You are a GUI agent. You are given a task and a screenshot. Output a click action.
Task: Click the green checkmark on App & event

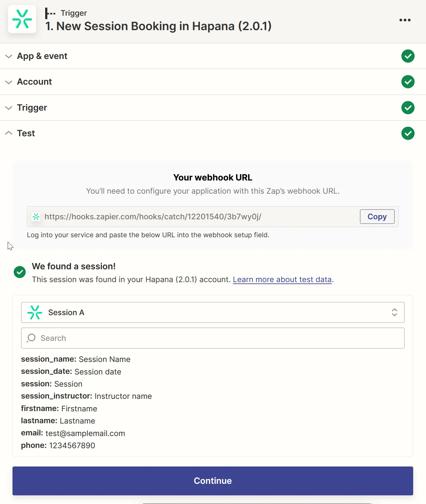click(408, 56)
